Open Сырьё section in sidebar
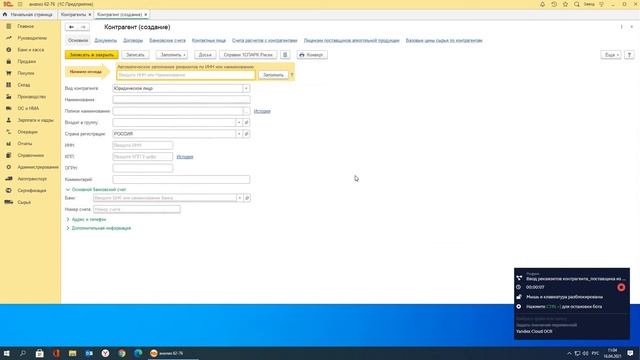The height and width of the screenshot is (360, 640). [x=24, y=202]
